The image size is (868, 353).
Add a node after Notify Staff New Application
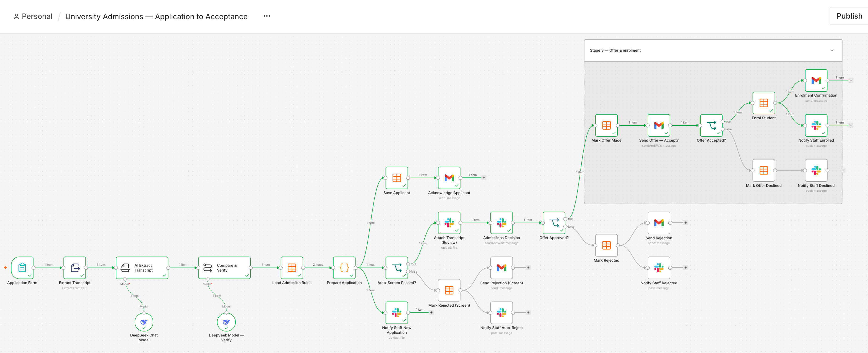[431, 313]
